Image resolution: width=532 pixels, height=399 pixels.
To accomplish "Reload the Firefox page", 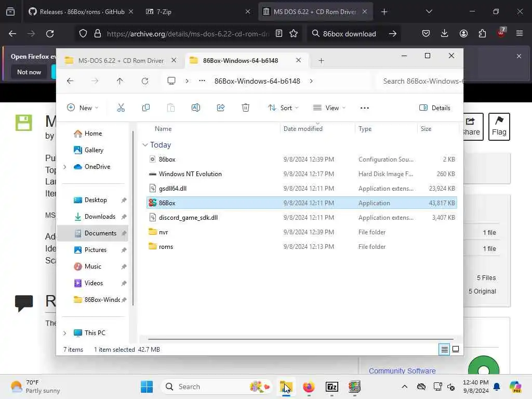I will (x=50, y=34).
